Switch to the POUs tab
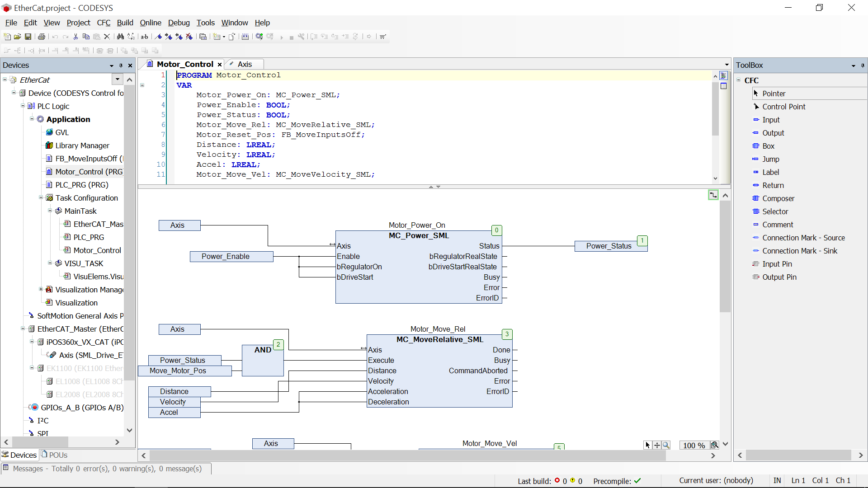The height and width of the screenshot is (488, 868). coord(54,455)
